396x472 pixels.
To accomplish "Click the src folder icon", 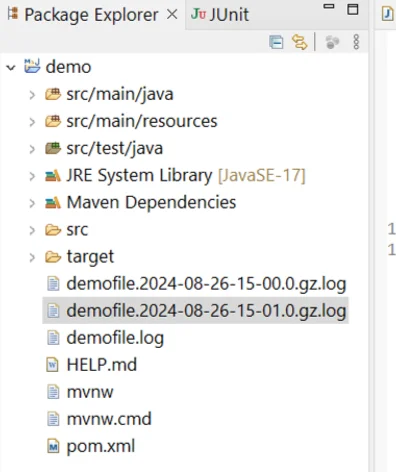I will 53,230.
